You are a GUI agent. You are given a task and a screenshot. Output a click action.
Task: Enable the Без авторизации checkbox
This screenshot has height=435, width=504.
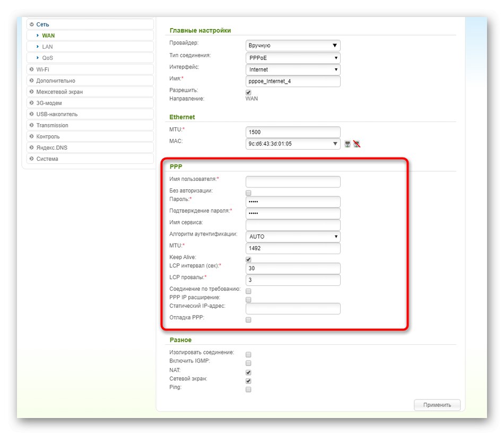248,193
